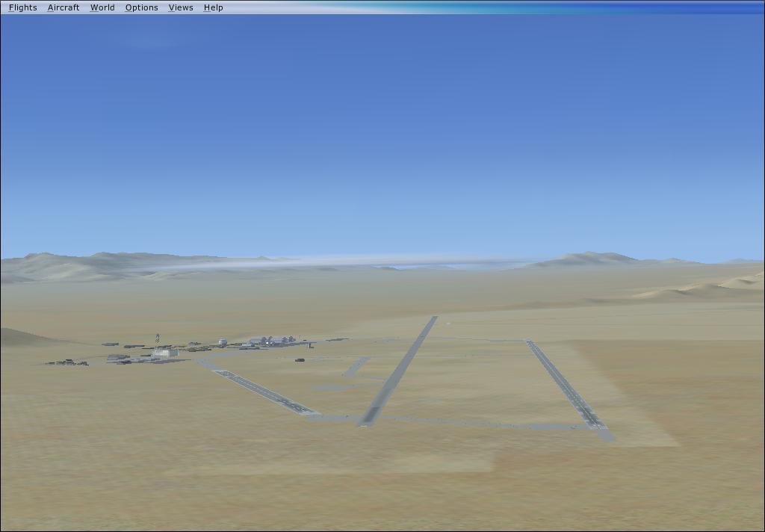Open the Views menu
This screenshot has height=532, width=765.
pos(181,7)
